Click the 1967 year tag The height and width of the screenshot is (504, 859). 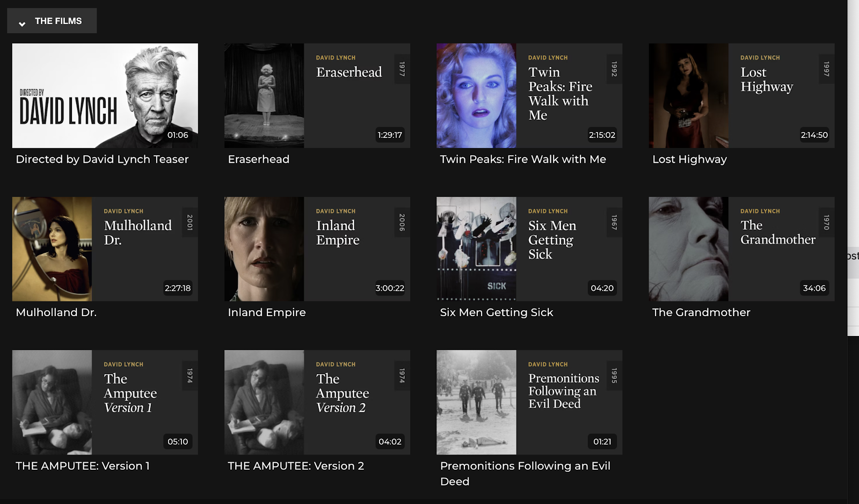[x=614, y=222]
